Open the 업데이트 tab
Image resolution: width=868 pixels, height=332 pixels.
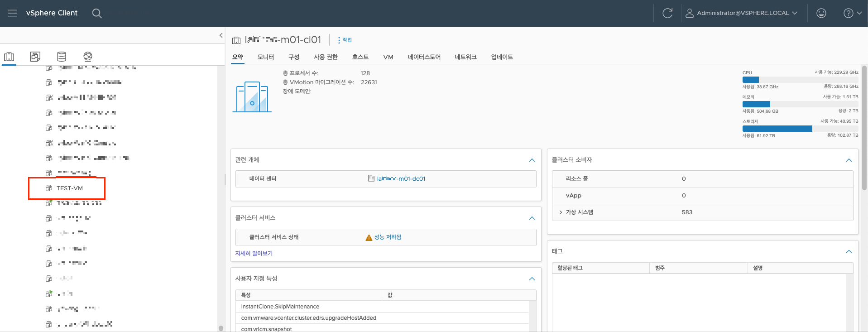[502, 57]
